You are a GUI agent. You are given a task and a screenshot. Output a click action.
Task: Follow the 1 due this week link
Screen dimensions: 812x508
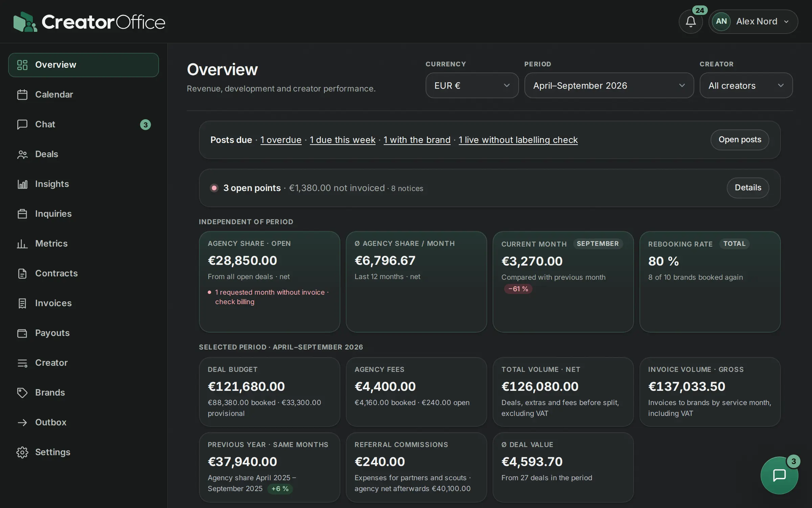pyautogui.click(x=342, y=140)
